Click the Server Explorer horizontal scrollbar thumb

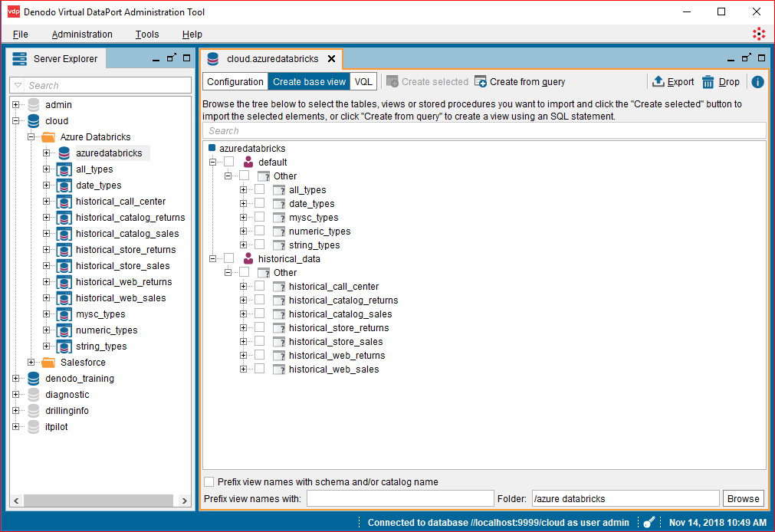(x=98, y=501)
